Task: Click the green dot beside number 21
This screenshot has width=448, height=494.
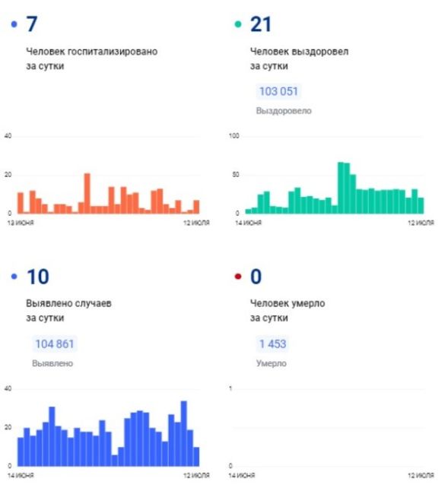Action: pyautogui.click(x=238, y=24)
